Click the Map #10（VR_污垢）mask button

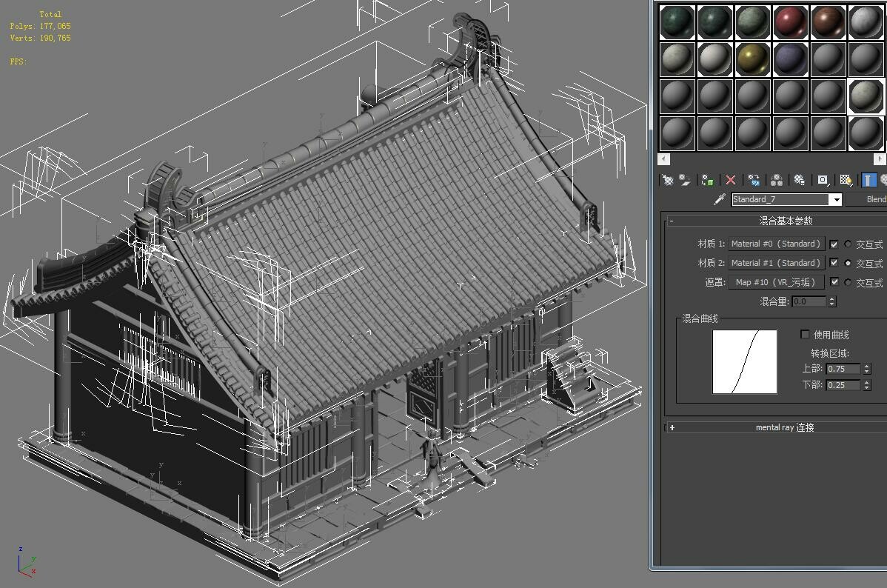776,282
